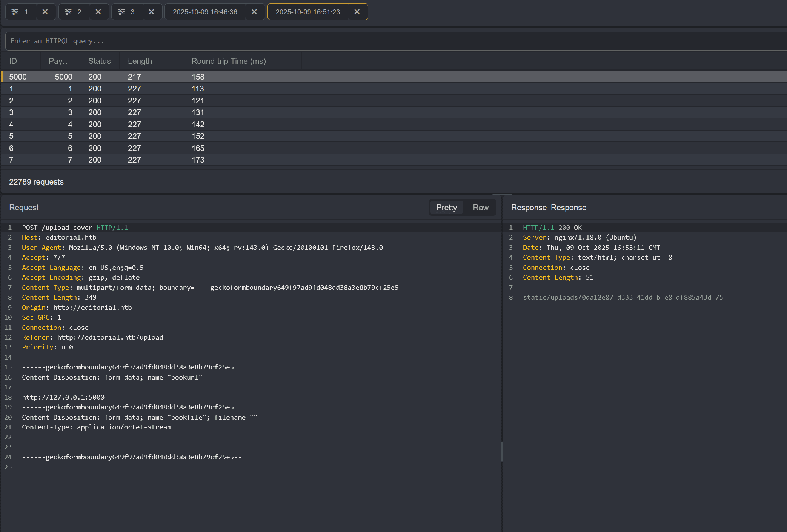Click the sliders icon on tab 1
Viewport: 787px width, 532px height.
tap(15, 12)
